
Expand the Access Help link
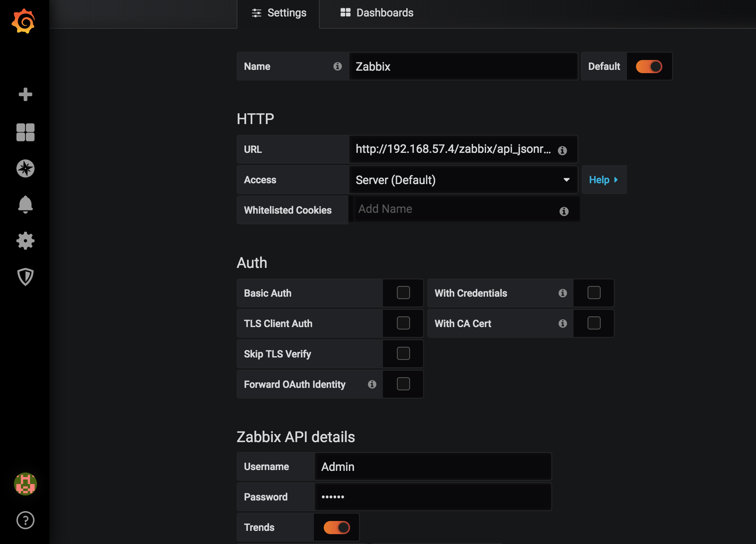604,180
